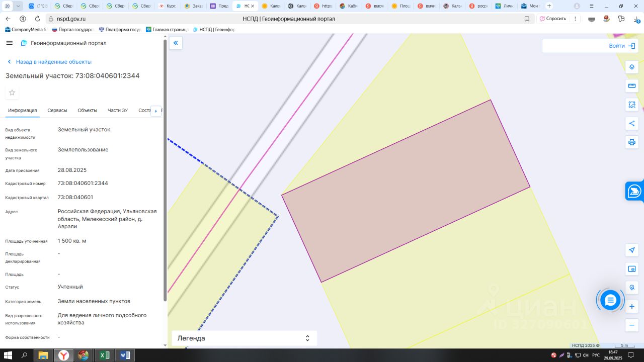The height and width of the screenshot is (362, 644).
Task: Click the map rotation reset button
Action: [x=632, y=288]
